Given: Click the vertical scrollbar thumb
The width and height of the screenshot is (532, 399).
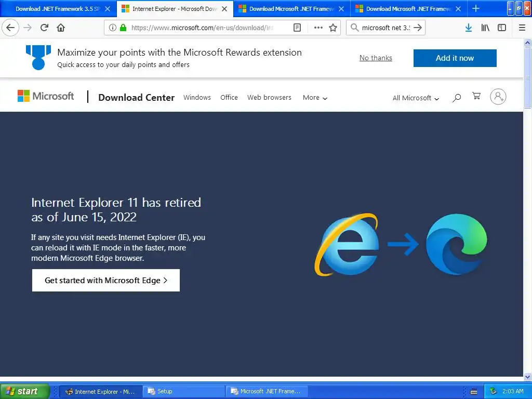Looking at the screenshot, I should click(x=527, y=78).
